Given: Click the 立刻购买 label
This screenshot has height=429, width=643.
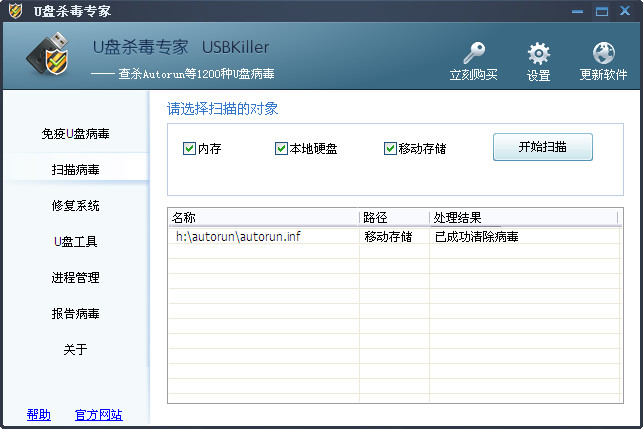Looking at the screenshot, I should tap(474, 75).
